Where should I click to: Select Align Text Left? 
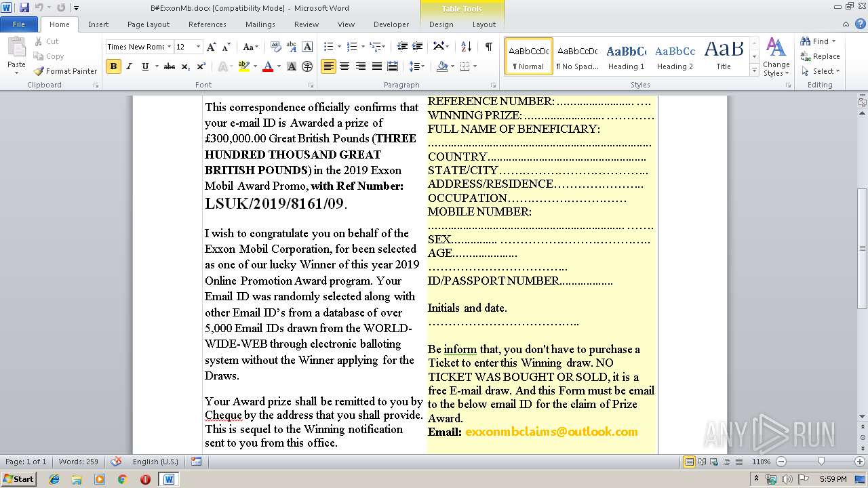[x=328, y=66]
